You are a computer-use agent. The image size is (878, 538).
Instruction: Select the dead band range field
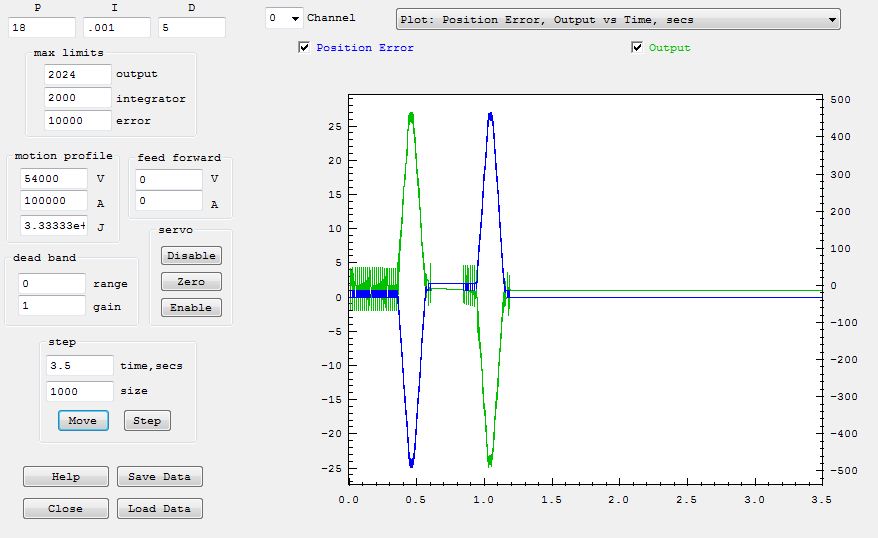(50, 284)
